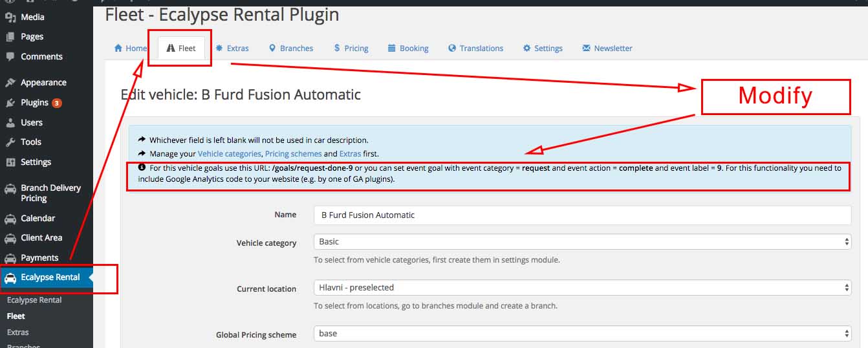The width and height of the screenshot is (868, 348).
Task: Click the Settings tab gear icon
Action: pyautogui.click(x=527, y=48)
